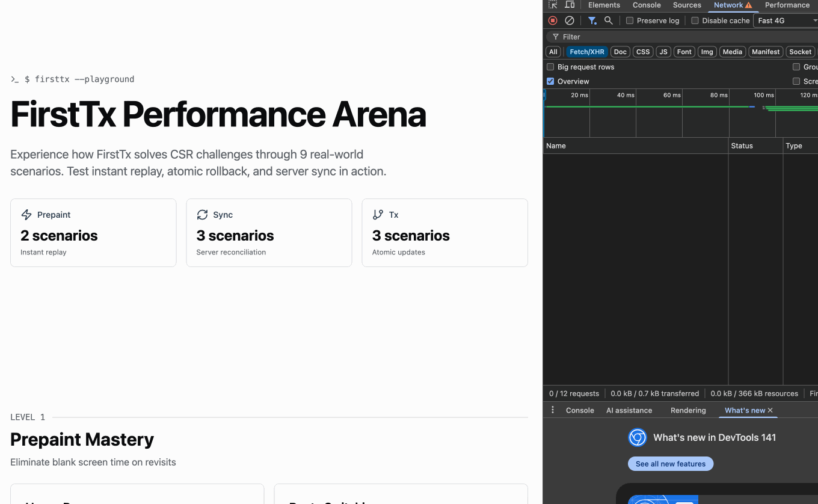818x504 pixels.
Task: Click the terminal prompt icon before firsttx
Action: (x=15, y=79)
